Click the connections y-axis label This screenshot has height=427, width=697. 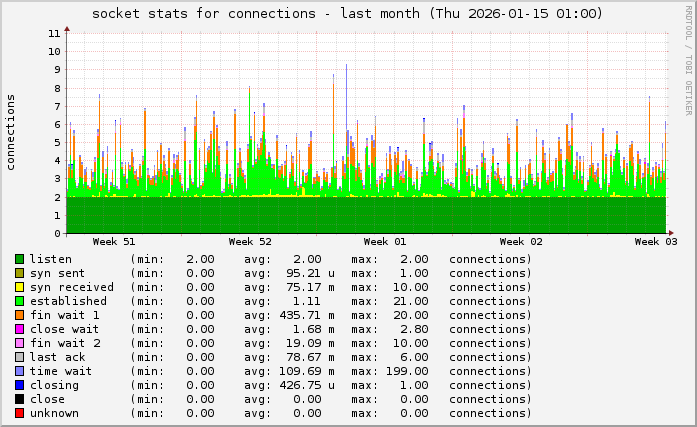click(11, 132)
